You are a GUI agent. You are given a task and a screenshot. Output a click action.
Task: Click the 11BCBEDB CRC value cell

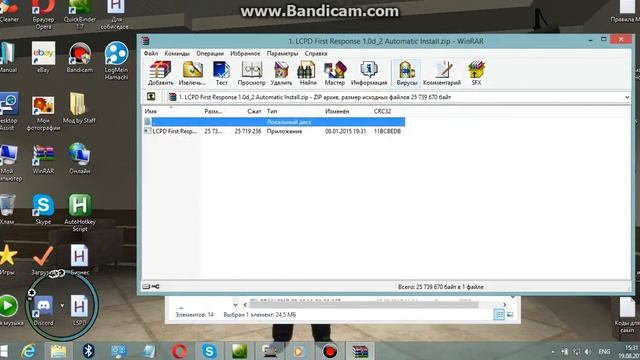click(x=387, y=131)
